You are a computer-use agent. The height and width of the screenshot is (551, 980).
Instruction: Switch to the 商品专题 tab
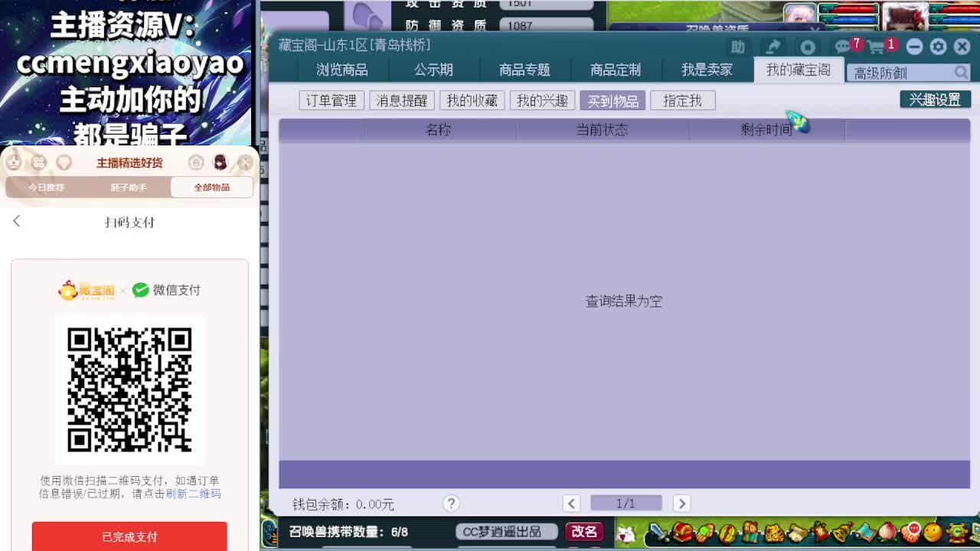pos(524,70)
